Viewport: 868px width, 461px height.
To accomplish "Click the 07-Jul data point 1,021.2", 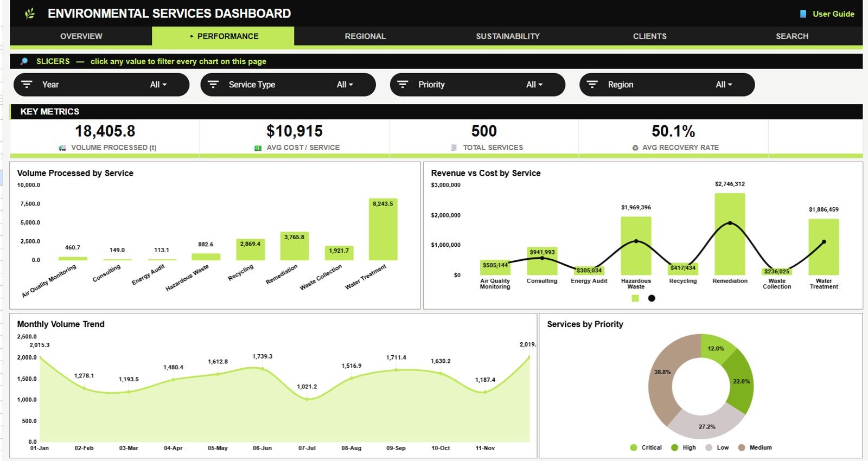I will pos(307,399).
